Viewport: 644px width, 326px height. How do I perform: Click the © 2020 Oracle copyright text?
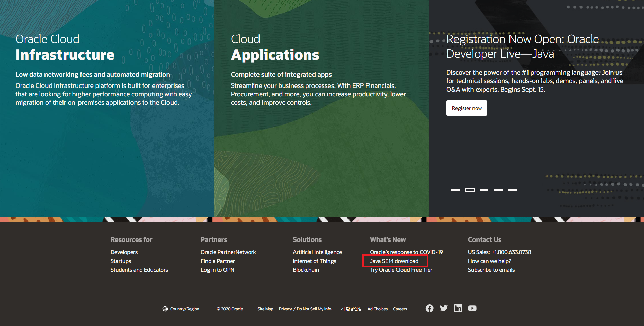pyautogui.click(x=230, y=309)
